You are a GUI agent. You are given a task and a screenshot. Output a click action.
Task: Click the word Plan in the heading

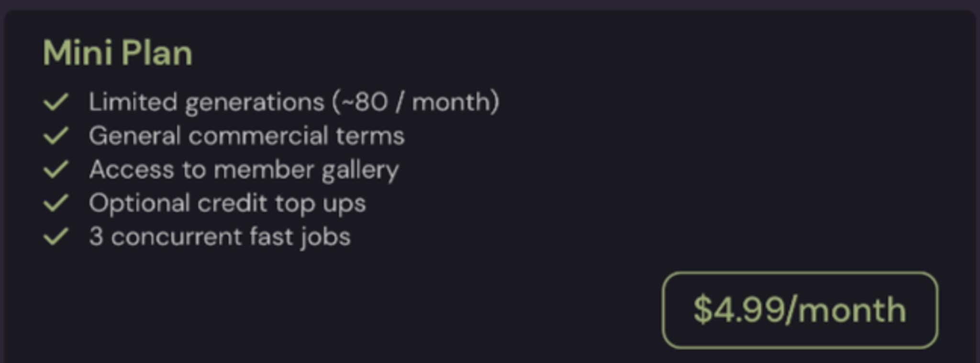click(x=157, y=53)
